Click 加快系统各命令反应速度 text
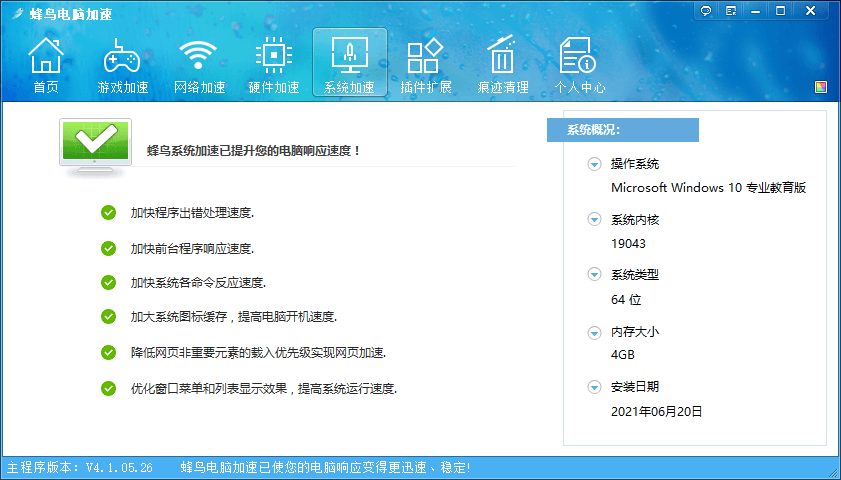This screenshot has width=841, height=480. (198, 283)
